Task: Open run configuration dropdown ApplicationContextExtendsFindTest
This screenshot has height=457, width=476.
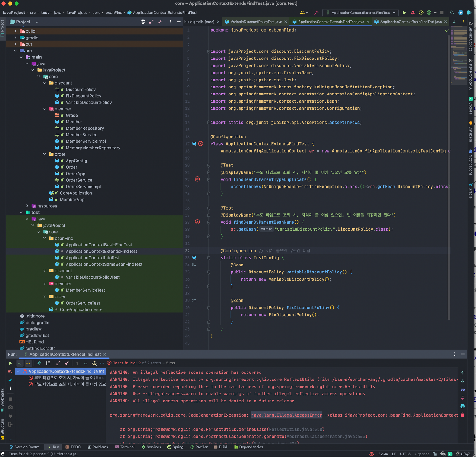Action: point(360,13)
